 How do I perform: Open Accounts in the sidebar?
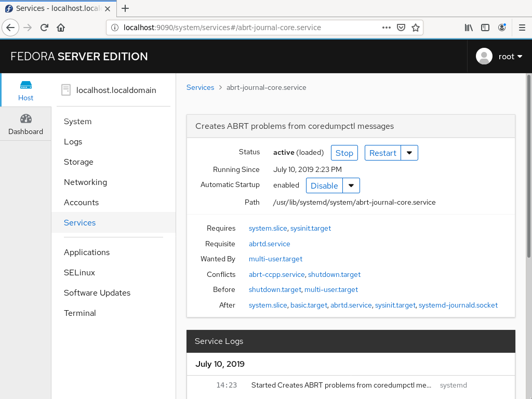(82, 203)
